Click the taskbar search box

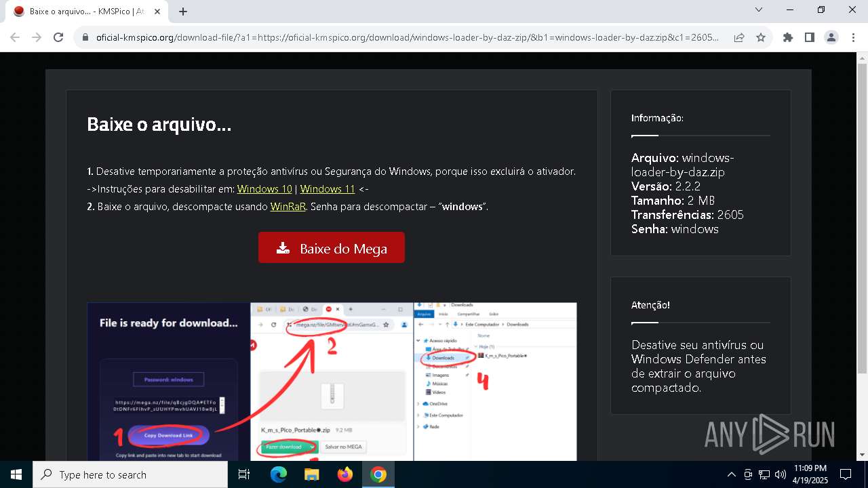coord(130,474)
